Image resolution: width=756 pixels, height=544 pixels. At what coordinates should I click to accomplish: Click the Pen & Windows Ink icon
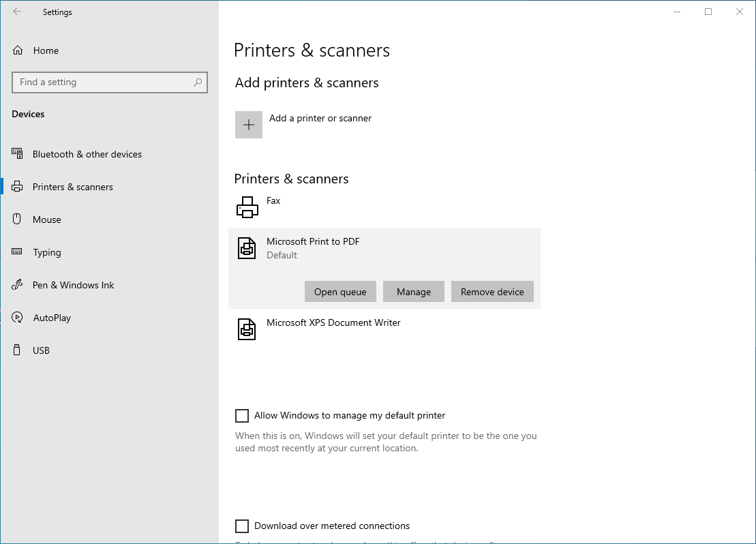pos(17,284)
